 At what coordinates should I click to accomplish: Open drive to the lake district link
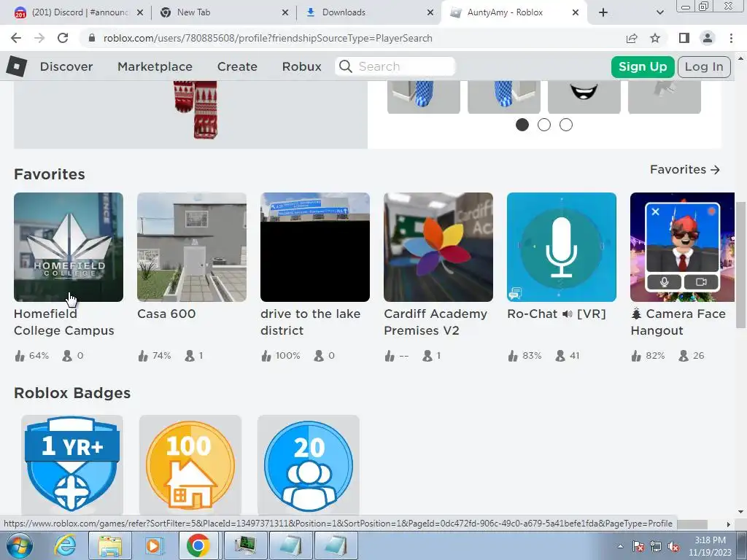(310, 322)
